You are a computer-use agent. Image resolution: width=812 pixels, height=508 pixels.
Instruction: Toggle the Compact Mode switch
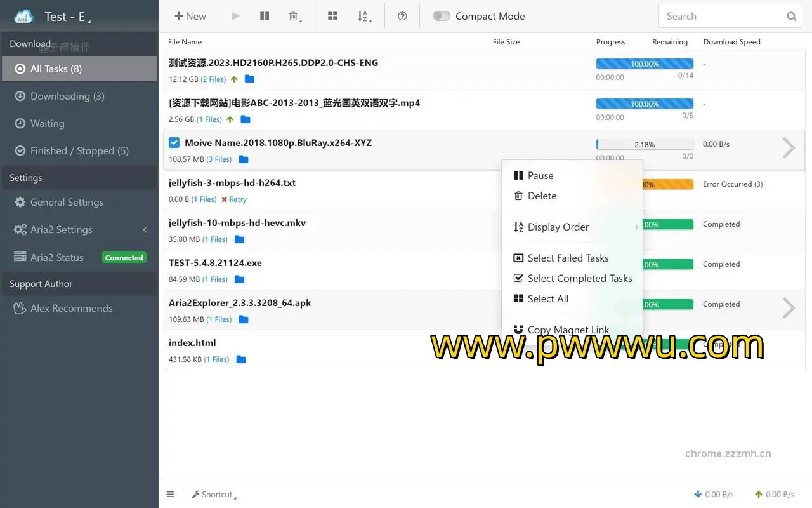442,17
